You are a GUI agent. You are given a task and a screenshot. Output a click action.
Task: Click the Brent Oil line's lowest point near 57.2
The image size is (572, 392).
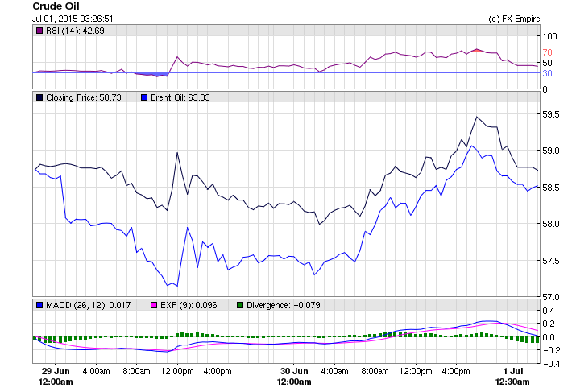coord(177,286)
